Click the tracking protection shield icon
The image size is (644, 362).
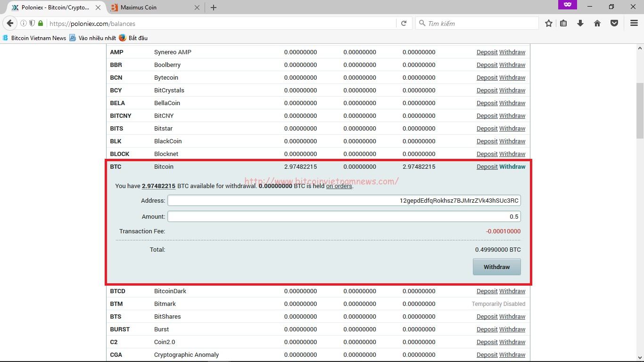(x=32, y=23)
